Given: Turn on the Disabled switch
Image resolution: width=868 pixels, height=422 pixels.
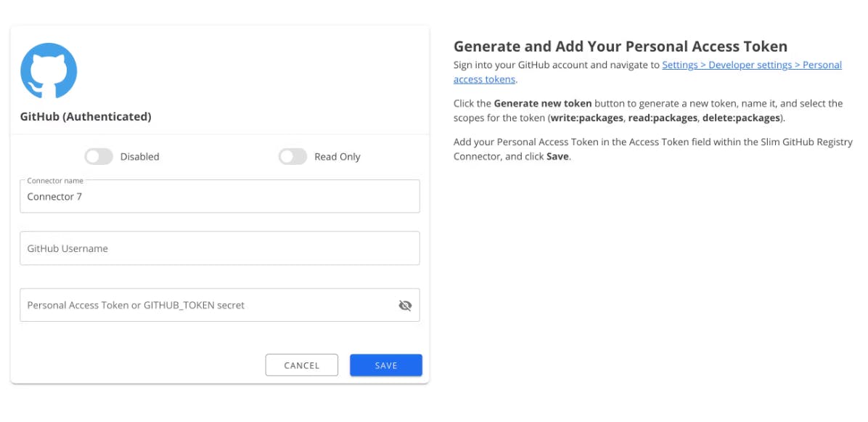Looking at the screenshot, I should pyautogui.click(x=99, y=157).
